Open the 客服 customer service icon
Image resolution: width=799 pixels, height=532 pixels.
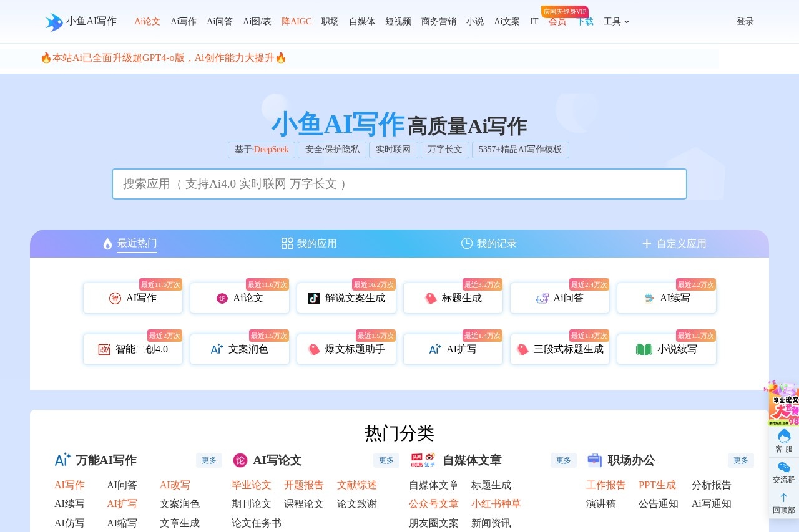[x=783, y=441]
